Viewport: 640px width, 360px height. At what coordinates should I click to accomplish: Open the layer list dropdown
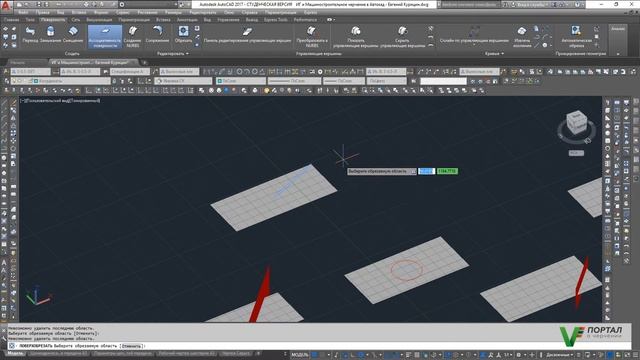[60, 81]
